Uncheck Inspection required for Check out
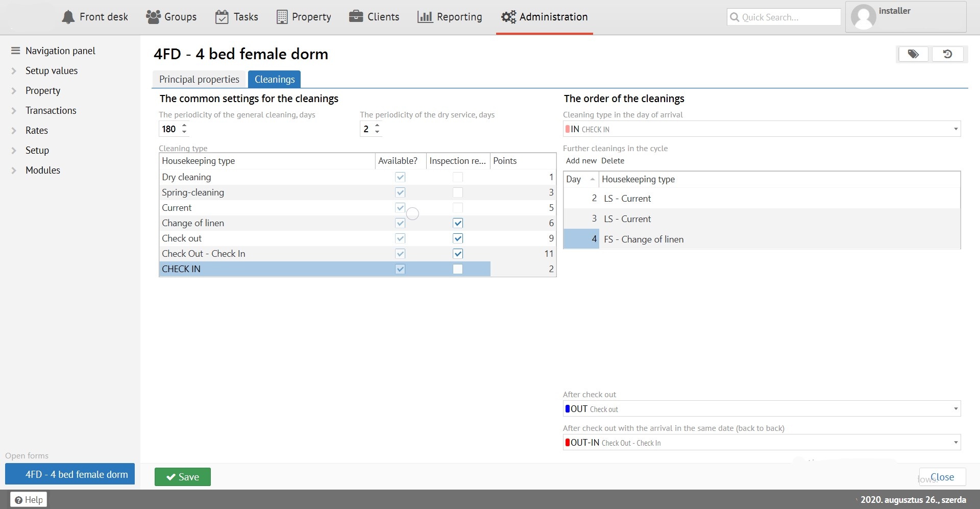 (458, 238)
